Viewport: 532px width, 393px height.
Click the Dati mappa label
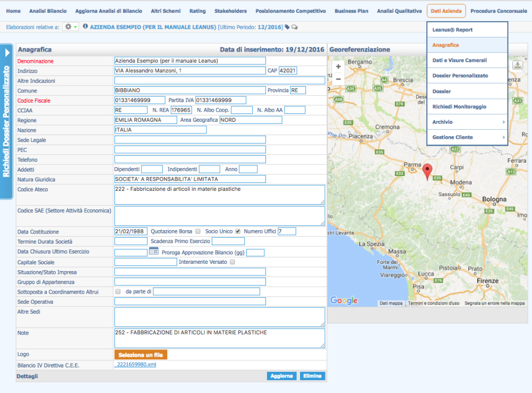[391, 303]
